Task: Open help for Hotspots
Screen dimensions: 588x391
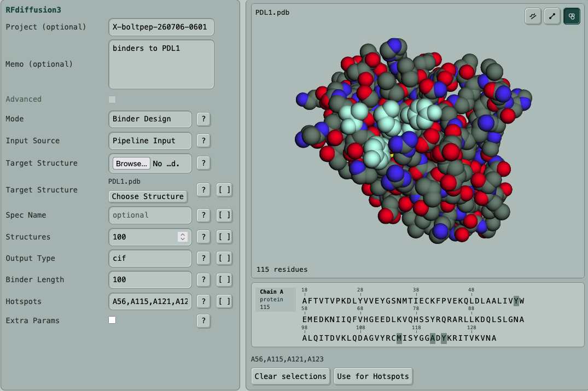Action: tap(203, 301)
